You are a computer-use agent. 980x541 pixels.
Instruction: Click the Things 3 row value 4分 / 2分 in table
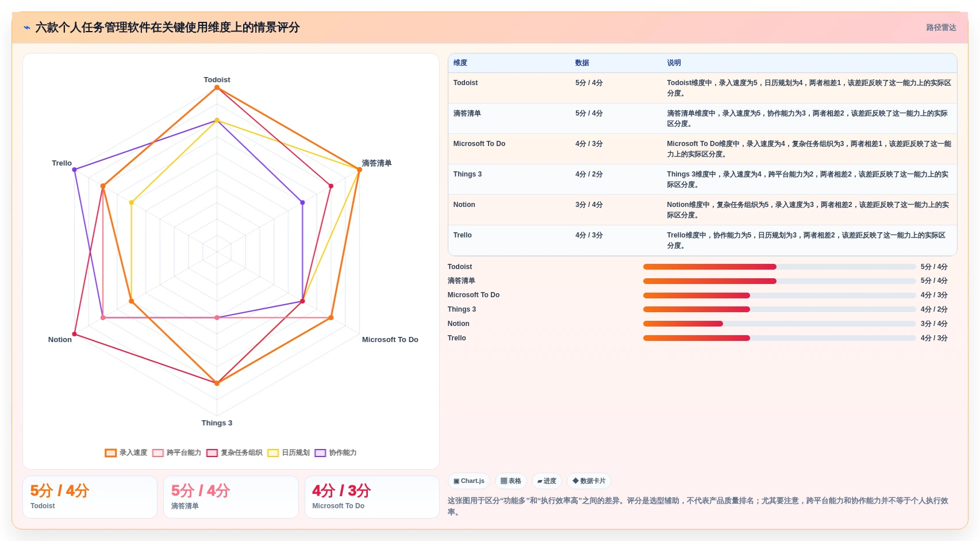coord(589,174)
